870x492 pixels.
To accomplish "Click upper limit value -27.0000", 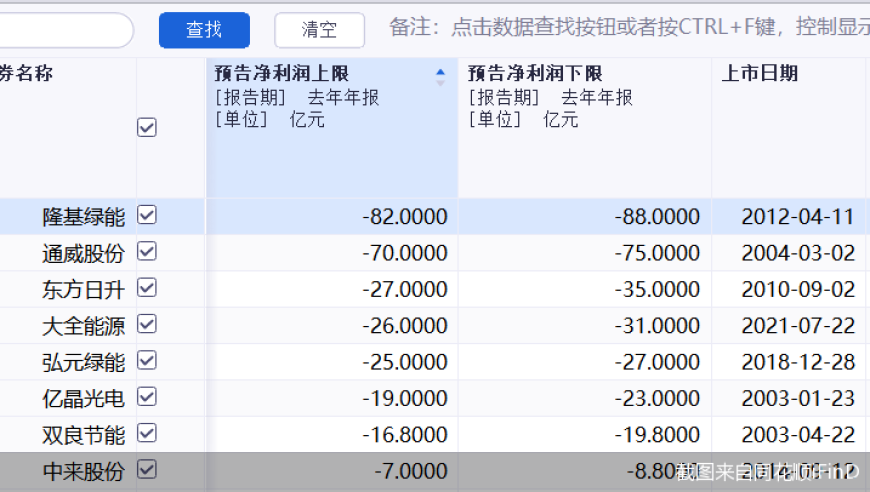I will (x=405, y=290).
